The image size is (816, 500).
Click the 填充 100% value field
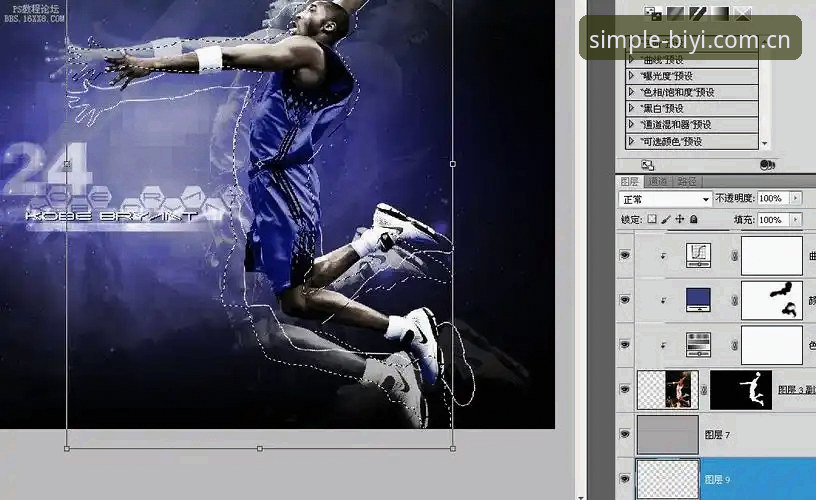(774, 220)
